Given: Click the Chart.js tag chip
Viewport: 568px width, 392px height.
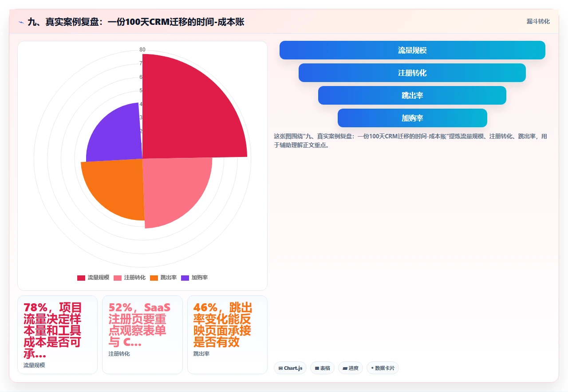Looking at the screenshot, I should tap(290, 368).
